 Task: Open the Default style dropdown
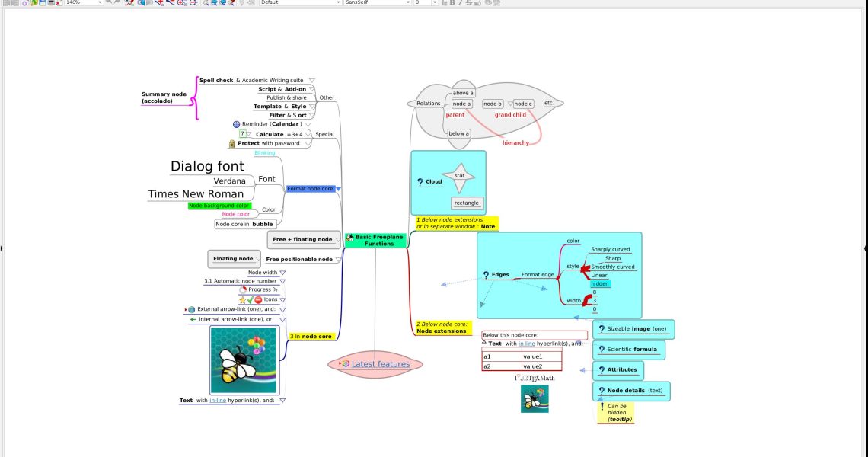tap(338, 3)
